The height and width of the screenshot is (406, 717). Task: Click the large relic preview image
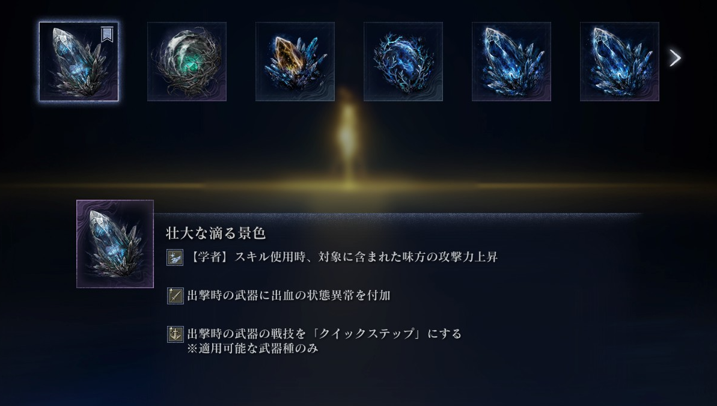tap(115, 244)
